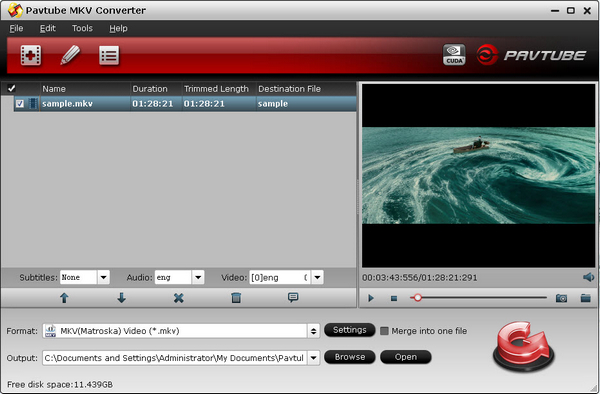Take a snapshot with camera icon
This screenshot has width=600, height=394.
tap(561, 298)
